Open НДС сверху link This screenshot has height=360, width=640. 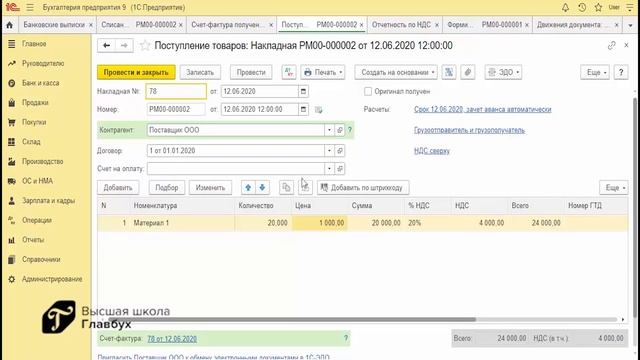(431, 151)
